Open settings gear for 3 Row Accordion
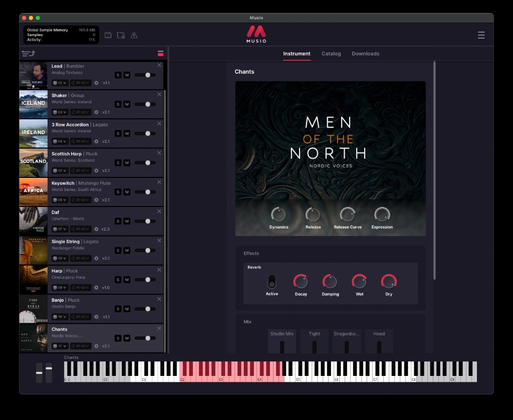513x420 pixels. [96, 141]
